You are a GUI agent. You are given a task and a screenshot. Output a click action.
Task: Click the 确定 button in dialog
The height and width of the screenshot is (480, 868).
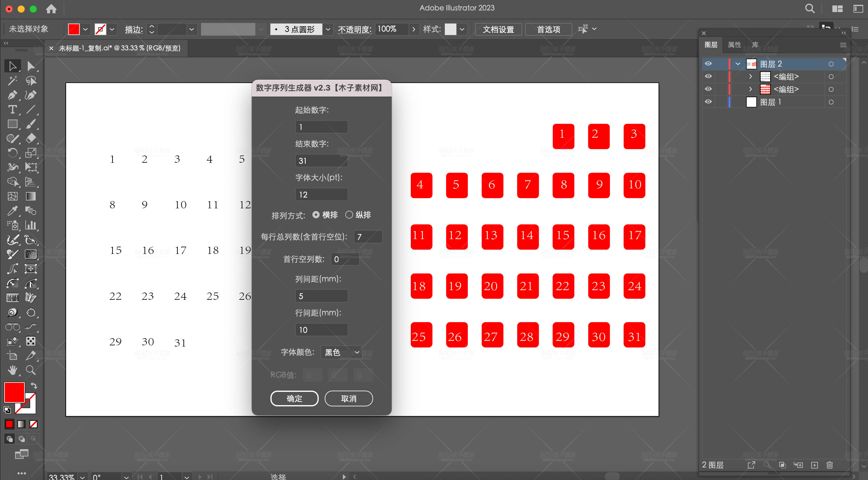(x=294, y=398)
